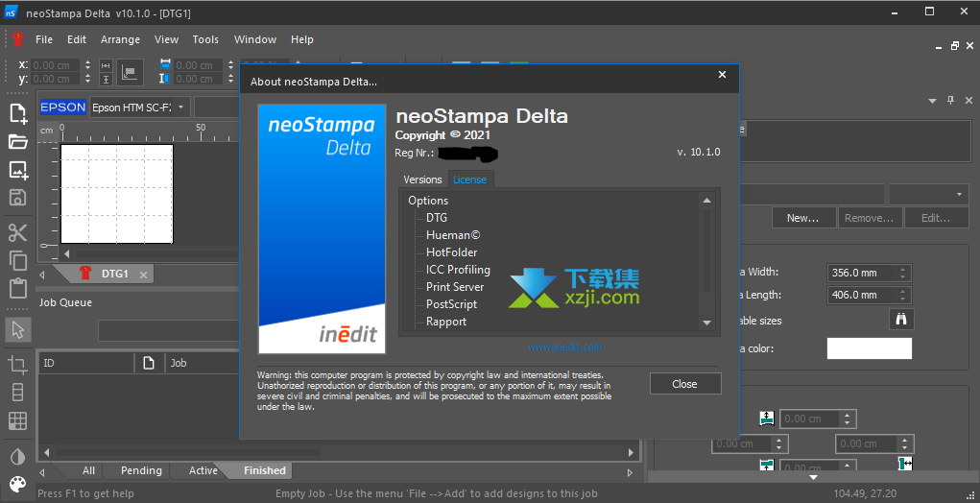Click the license options list down arrow

[x=706, y=323]
